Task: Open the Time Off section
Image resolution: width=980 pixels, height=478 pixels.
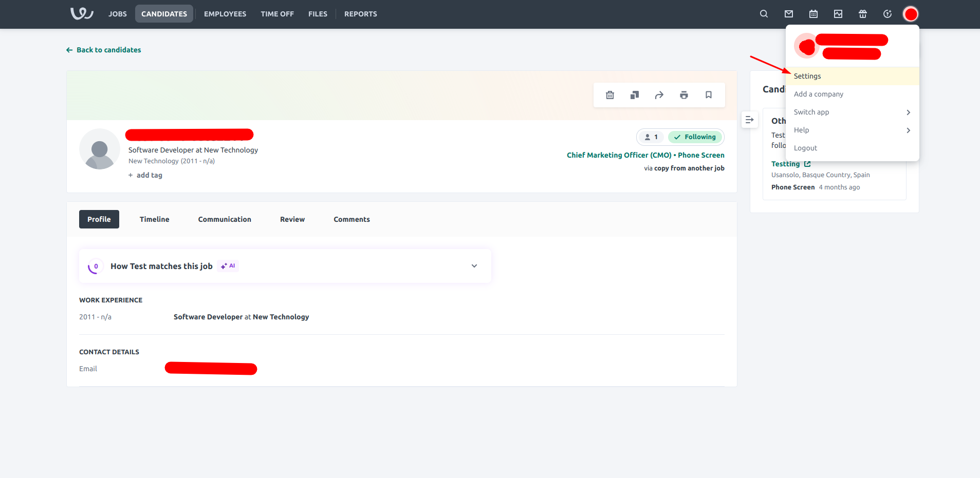Action: (x=278, y=14)
